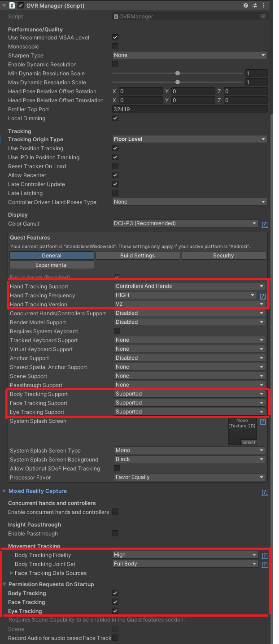Toggle Face Tracking permission request
Image resolution: width=279 pixels, height=644 pixels.
coord(115,602)
